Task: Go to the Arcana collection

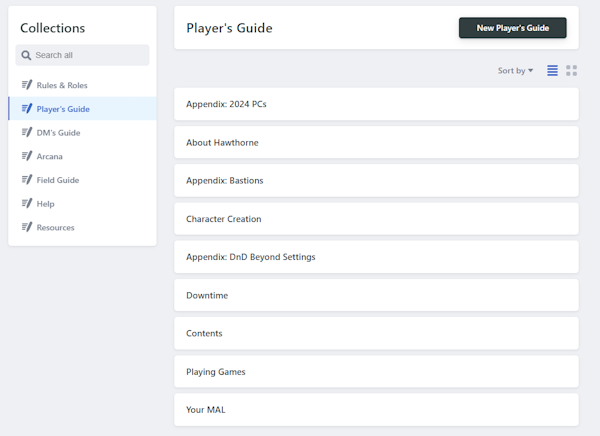Action: [82, 156]
